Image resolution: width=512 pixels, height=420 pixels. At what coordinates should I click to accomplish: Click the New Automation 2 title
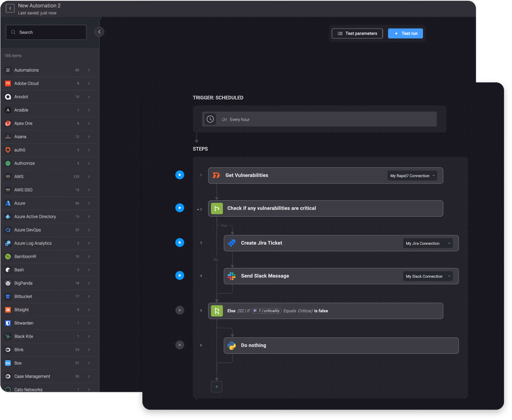(39, 6)
